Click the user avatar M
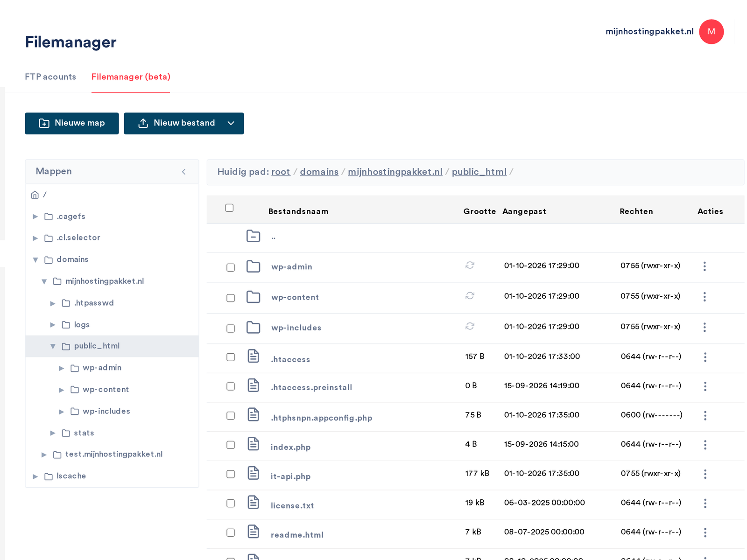Screen dimensions: 747x560 click(x=711, y=32)
